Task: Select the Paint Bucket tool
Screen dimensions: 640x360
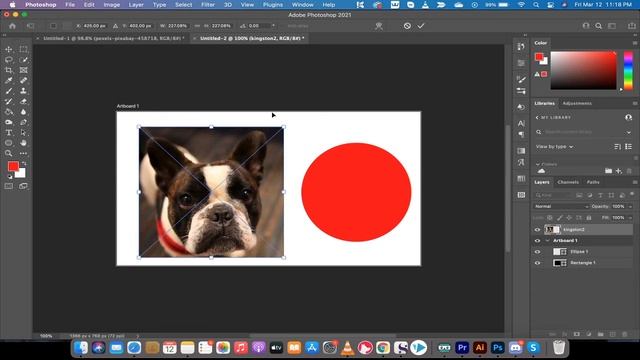Action: pyautogui.click(x=9, y=112)
